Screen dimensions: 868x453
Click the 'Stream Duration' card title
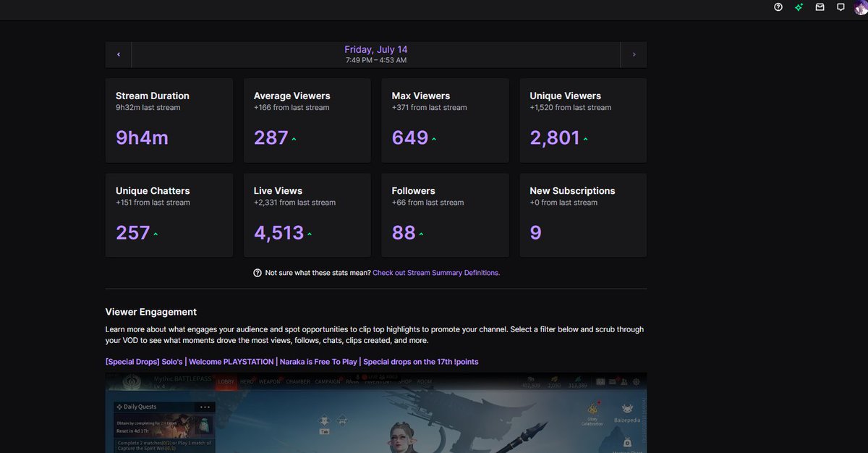pos(153,96)
